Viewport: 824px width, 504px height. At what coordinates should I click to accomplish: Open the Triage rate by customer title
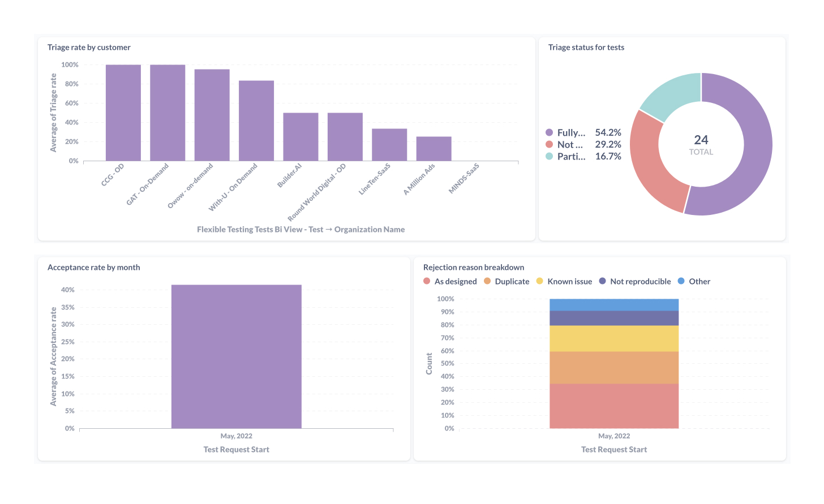(89, 48)
